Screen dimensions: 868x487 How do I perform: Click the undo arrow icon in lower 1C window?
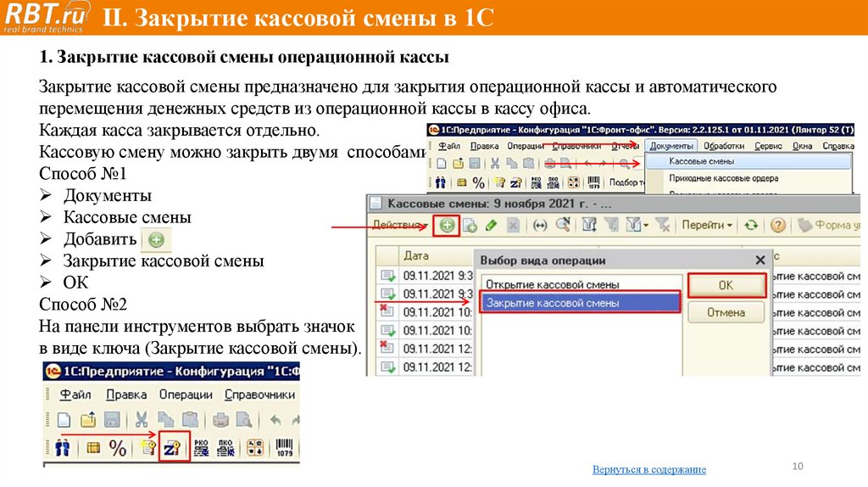point(275,420)
